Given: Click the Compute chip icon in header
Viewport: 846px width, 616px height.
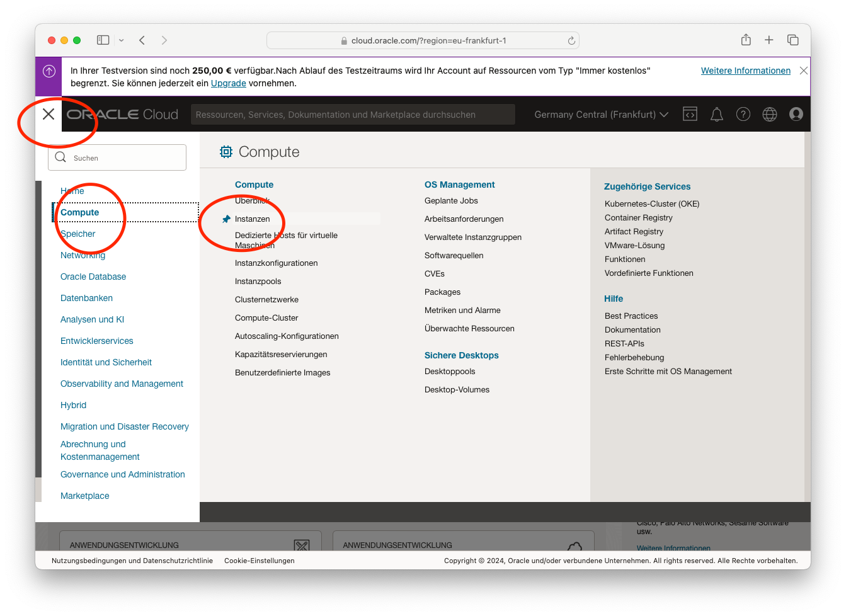Looking at the screenshot, I should click(x=226, y=152).
